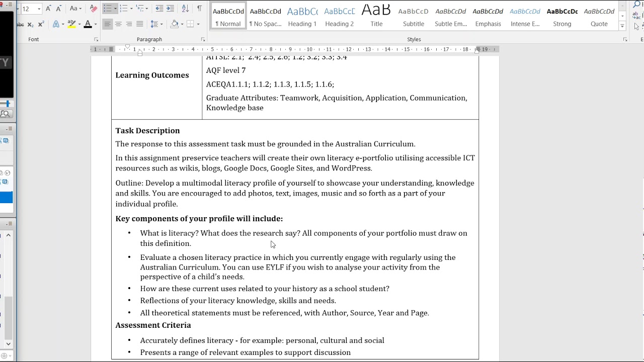644x362 pixels.
Task: Align text to the left
Action: pos(107,24)
